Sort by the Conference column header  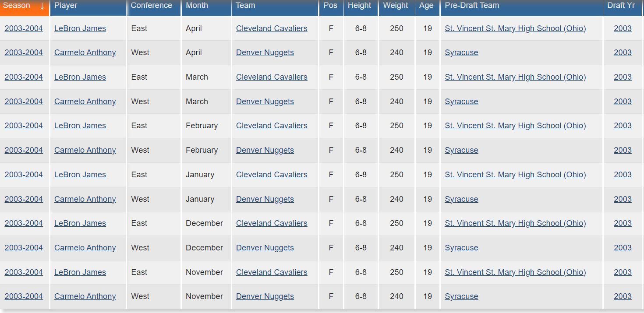(x=152, y=5)
